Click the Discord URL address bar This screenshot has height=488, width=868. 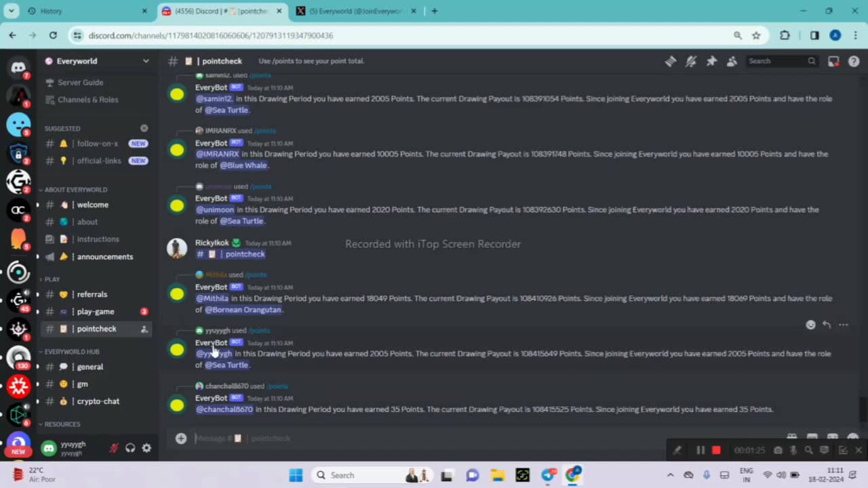pos(407,35)
